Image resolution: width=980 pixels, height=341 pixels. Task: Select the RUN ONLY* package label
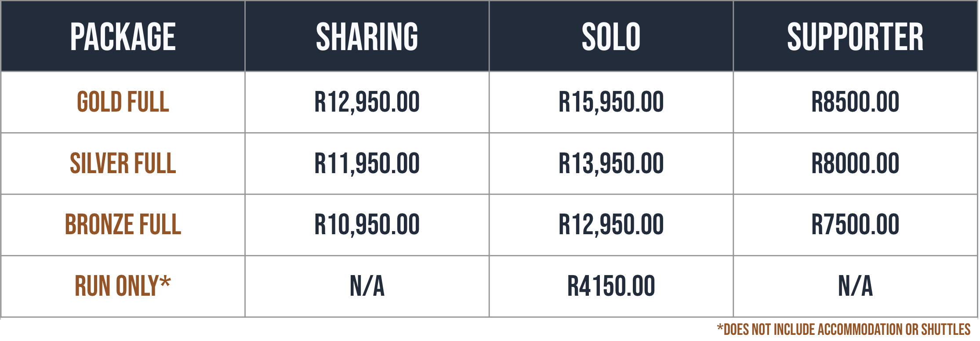point(123,286)
